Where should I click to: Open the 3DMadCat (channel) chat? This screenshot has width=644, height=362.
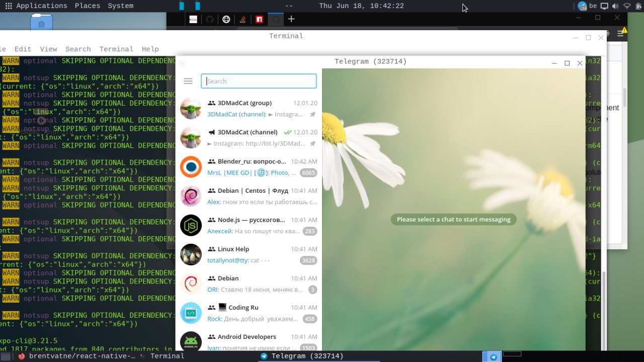coord(249,137)
